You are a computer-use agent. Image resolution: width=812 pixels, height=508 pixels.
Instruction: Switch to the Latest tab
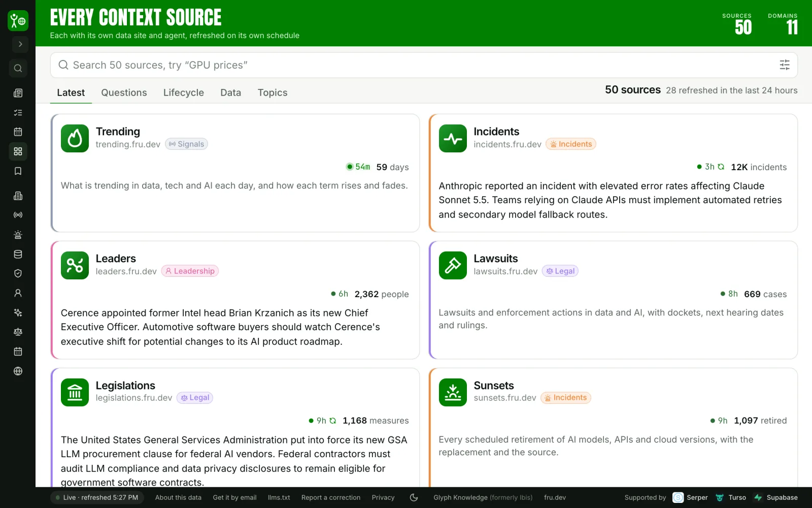point(71,92)
